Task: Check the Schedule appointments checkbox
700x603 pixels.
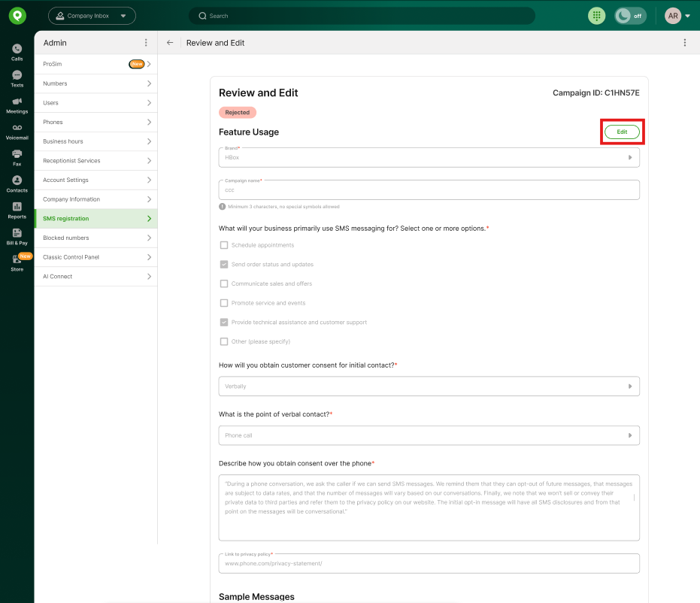Action: 224,245
